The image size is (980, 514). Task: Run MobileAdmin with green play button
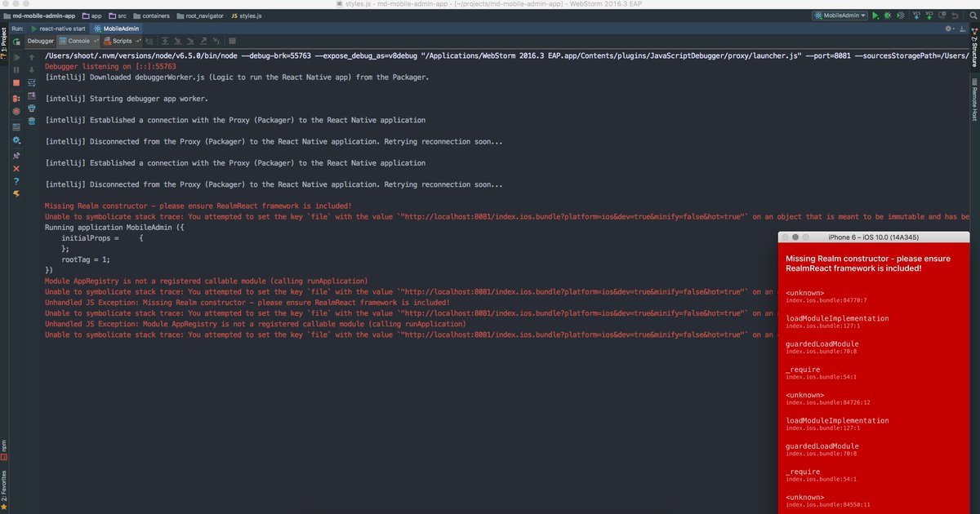pyautogui.click(x=875, y=16)
